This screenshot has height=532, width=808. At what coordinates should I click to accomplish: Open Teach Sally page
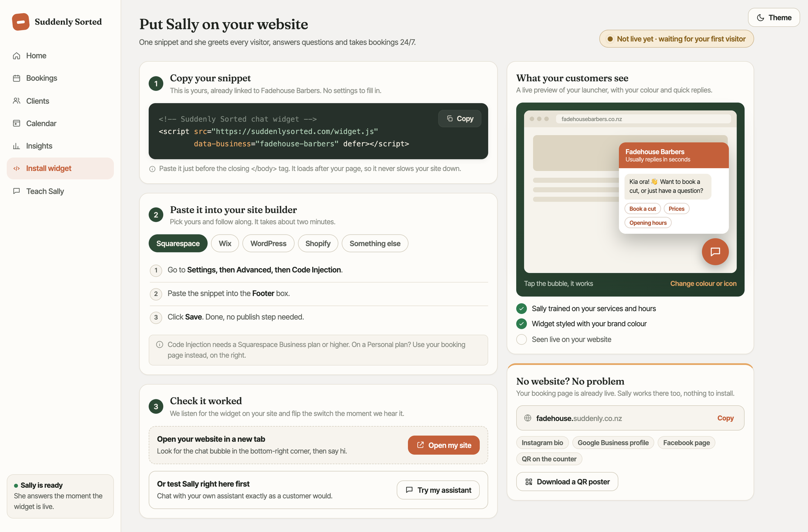click(60, 191)
